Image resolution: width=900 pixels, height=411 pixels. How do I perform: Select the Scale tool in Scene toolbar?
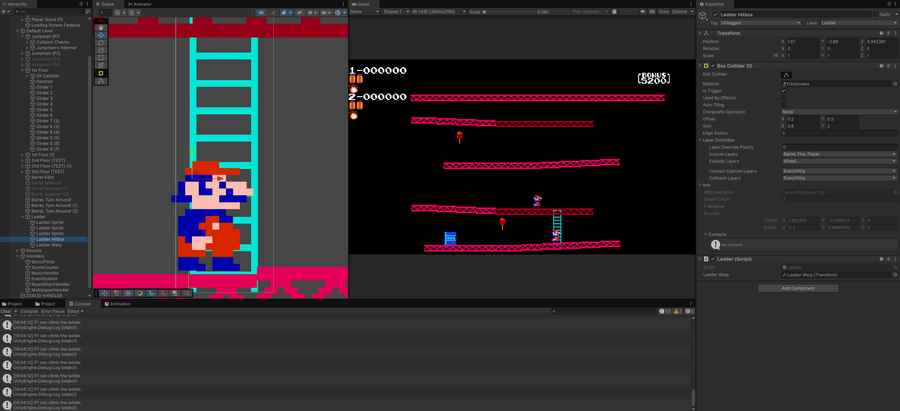coord(101,50)
